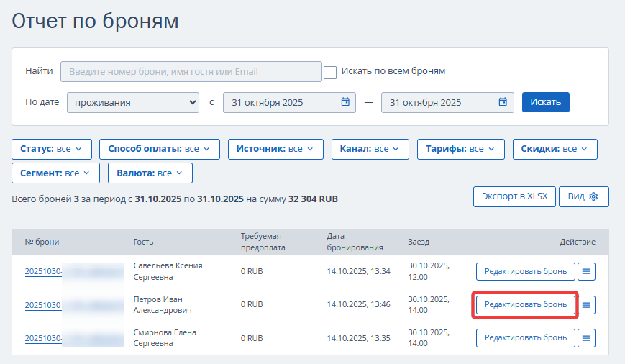Open hamburger menu for Петров Иван booking
625x364 pixels.
click(586, 305)
